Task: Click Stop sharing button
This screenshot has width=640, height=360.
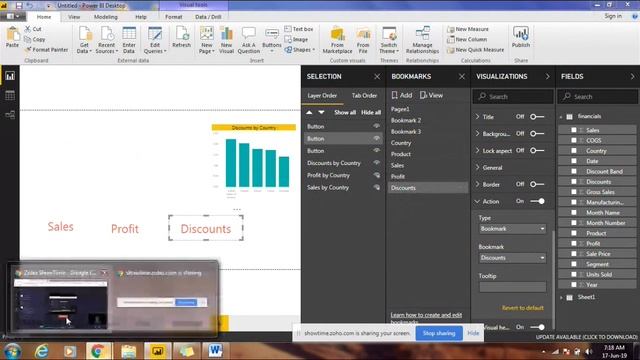Action: click(x=439, y=333)
